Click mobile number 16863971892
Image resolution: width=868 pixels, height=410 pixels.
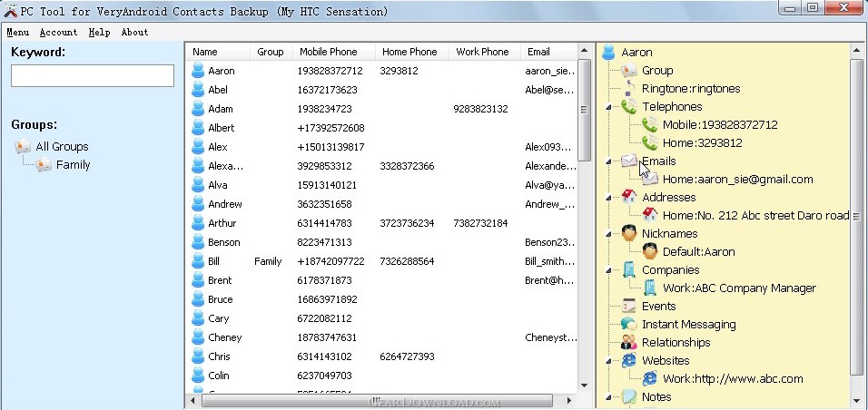coord(327,299)
